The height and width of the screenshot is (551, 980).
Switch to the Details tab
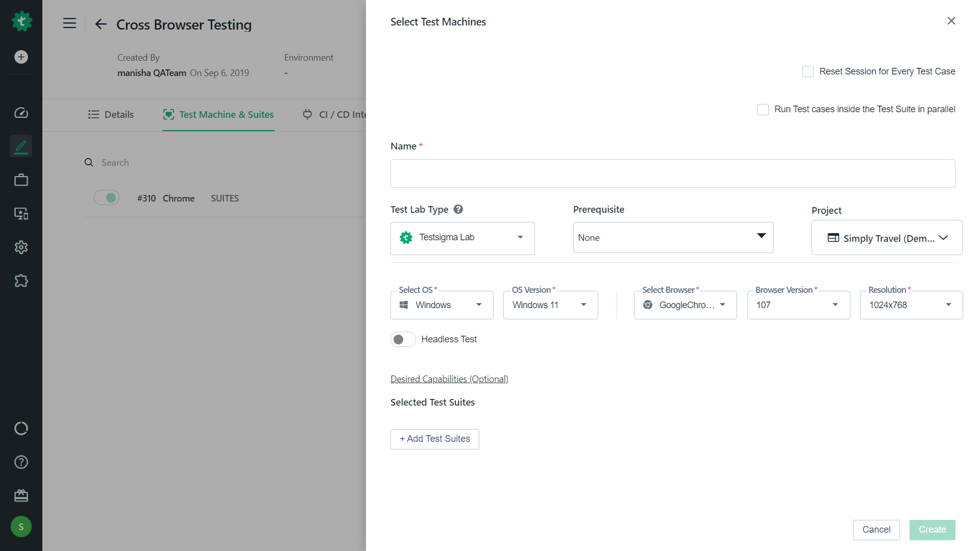pos(111,115)
